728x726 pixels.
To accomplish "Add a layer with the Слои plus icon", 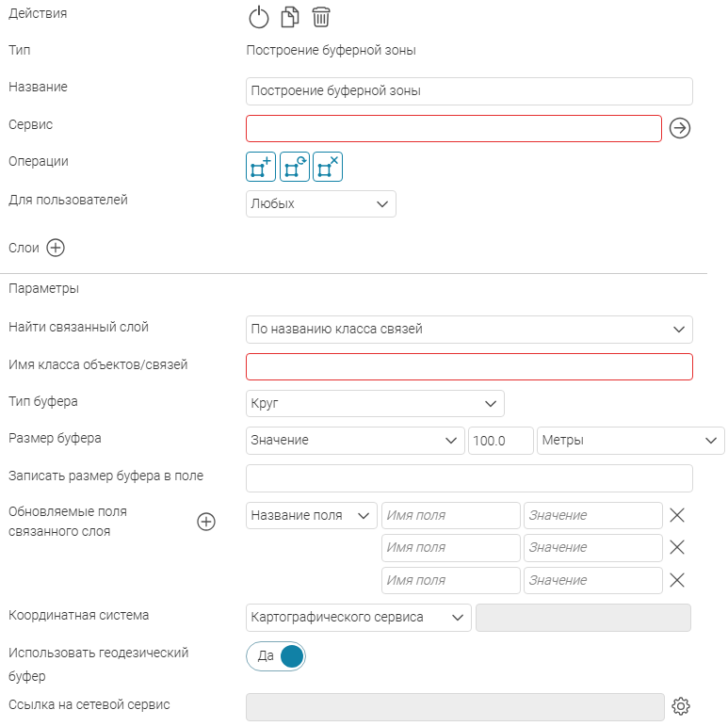I will tap(56, 248).
